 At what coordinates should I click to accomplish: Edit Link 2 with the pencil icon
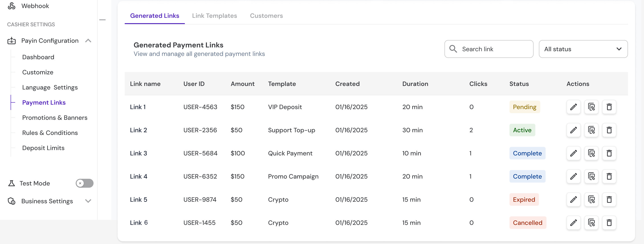(x=573, y=130)
